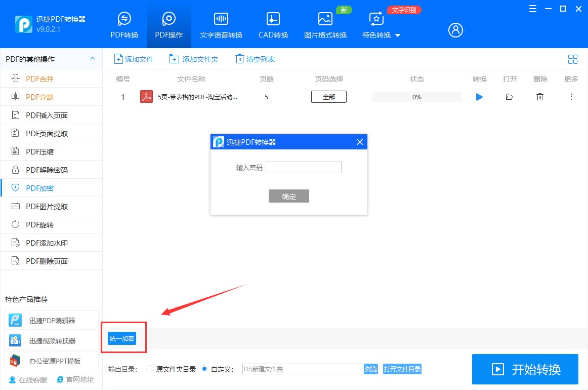
Task: Click the 输入密码 password input field
Action: click(303, 167)
